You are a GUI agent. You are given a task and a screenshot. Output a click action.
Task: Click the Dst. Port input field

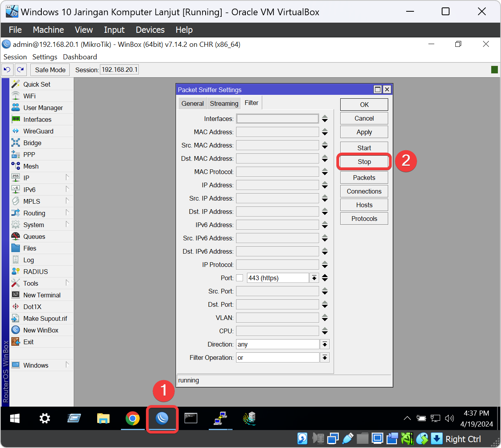(x=277, y=304)
